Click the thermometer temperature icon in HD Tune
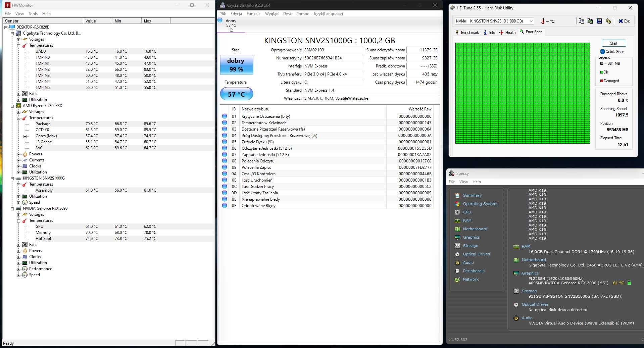Screen dimensions: 644x348 543,21
